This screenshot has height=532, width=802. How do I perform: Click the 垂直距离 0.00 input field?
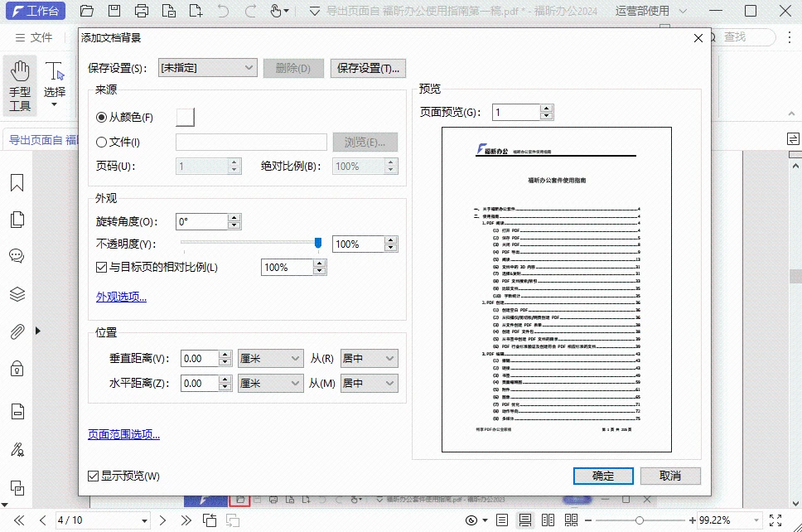(x=200, y=359)
